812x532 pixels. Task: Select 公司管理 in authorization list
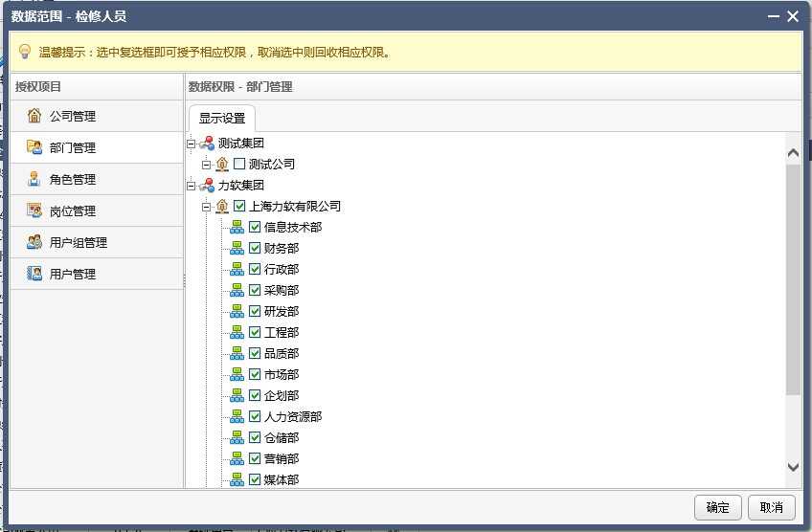click(x=97, y=116)
